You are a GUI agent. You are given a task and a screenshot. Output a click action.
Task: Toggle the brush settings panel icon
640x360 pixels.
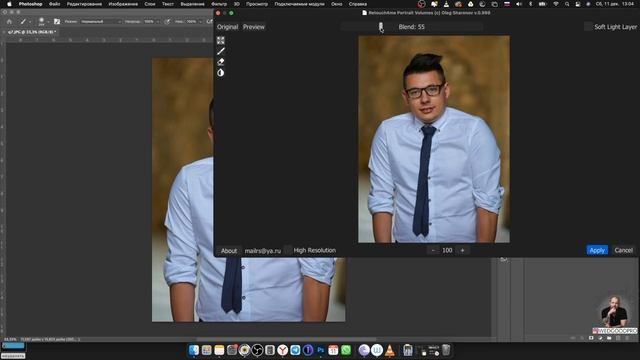(57, 22)
